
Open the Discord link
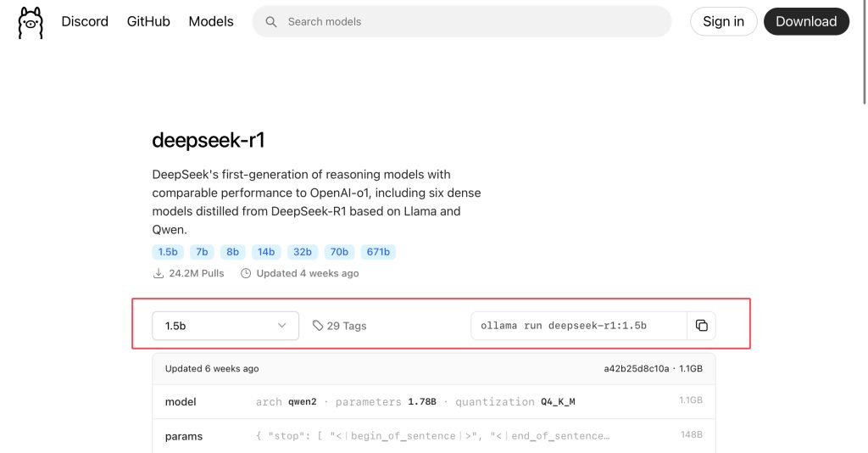pos(85,22)
